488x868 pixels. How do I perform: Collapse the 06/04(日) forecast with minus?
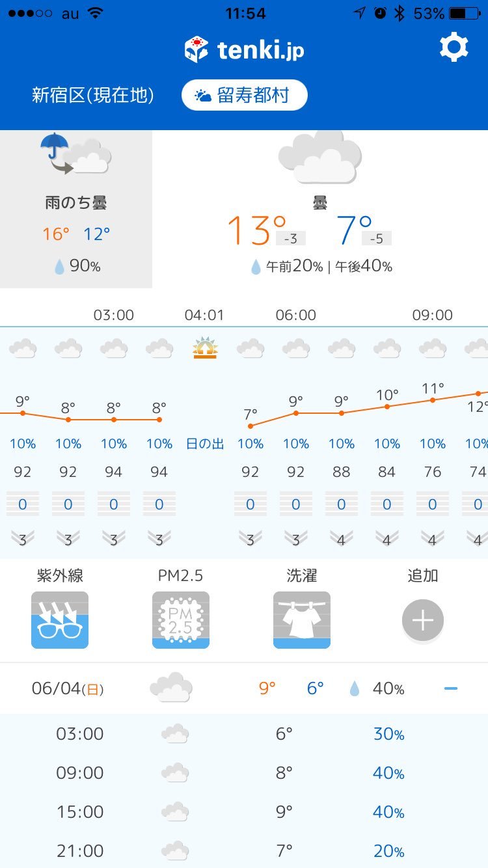[451, 688]
